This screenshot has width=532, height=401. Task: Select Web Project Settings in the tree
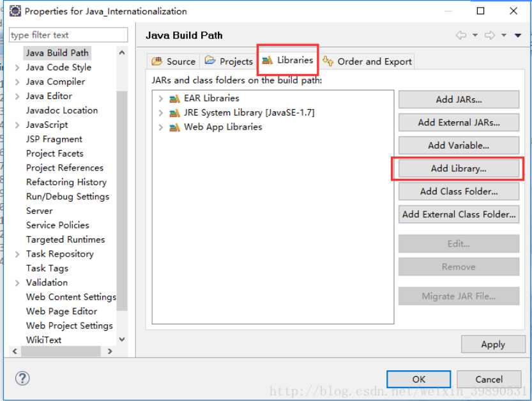coord(69,326)
